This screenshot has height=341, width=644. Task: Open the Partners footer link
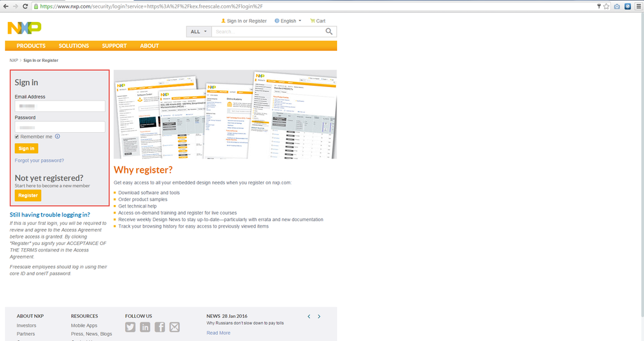26,334
